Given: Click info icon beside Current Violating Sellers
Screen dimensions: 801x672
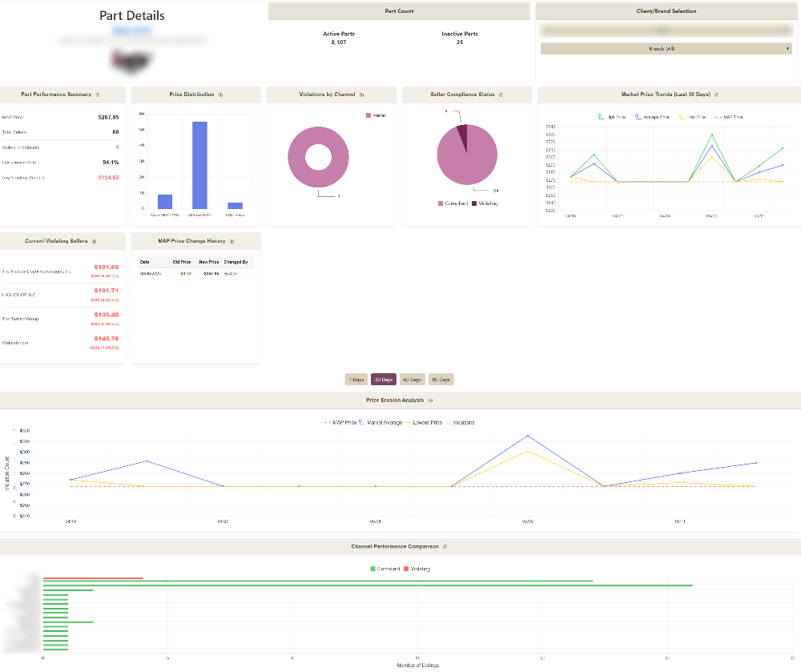Looking at the screenshot, I should click(x=94, y=242).
